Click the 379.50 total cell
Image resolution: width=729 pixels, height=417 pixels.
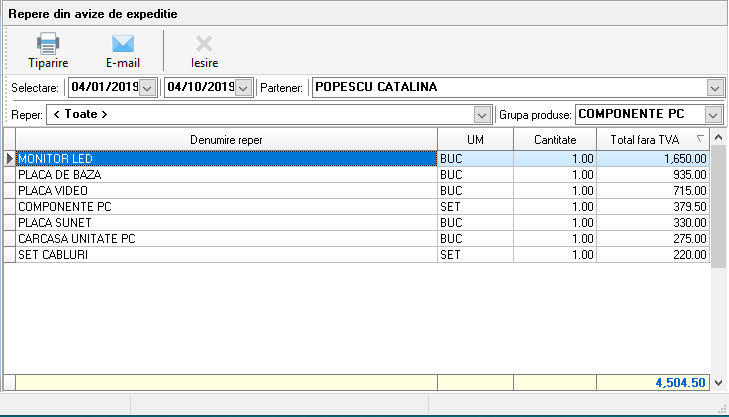coord(653,207)
